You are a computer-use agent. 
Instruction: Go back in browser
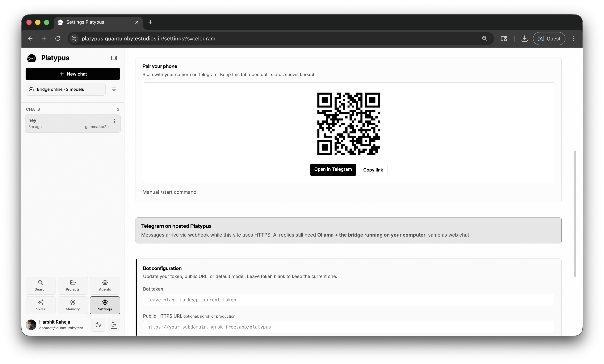[30, 39]
